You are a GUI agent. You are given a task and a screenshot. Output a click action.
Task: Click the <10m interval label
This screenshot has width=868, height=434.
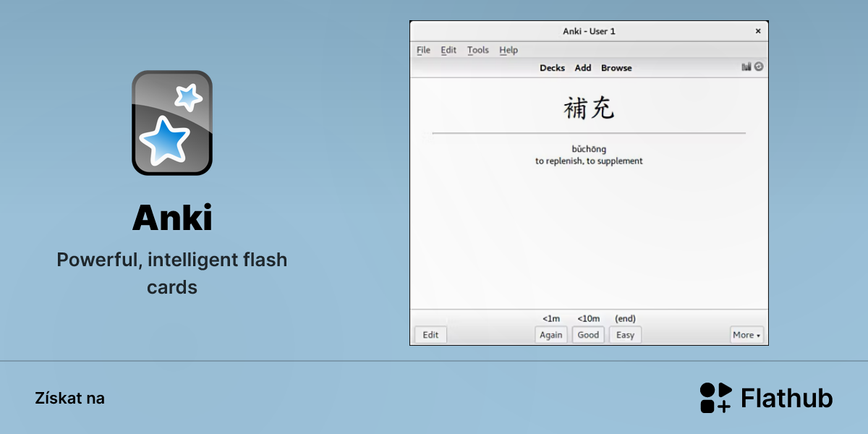(x=588, y=319)
